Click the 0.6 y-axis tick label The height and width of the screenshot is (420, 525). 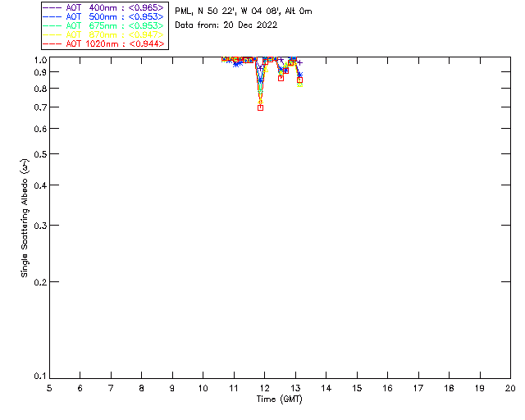pyautogui.click(x=40, y=129)
